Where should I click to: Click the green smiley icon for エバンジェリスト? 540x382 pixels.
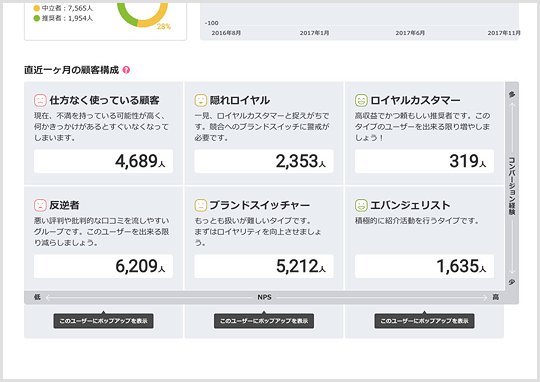click(361, 205)
